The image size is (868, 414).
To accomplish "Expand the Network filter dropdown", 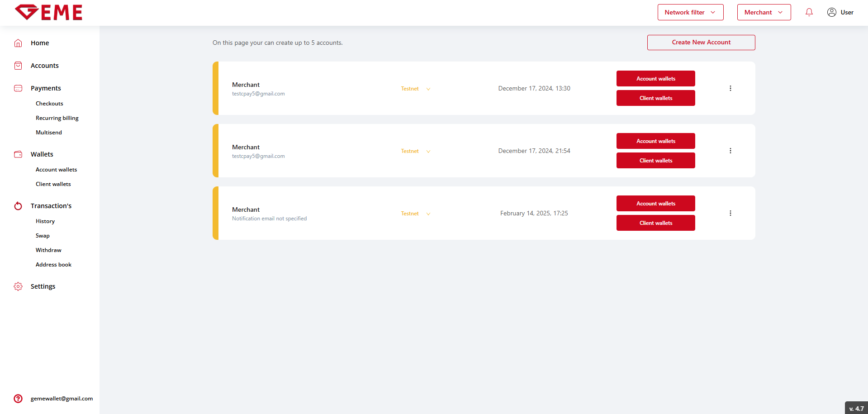I will pyautogui.click(x=690, y=12).
